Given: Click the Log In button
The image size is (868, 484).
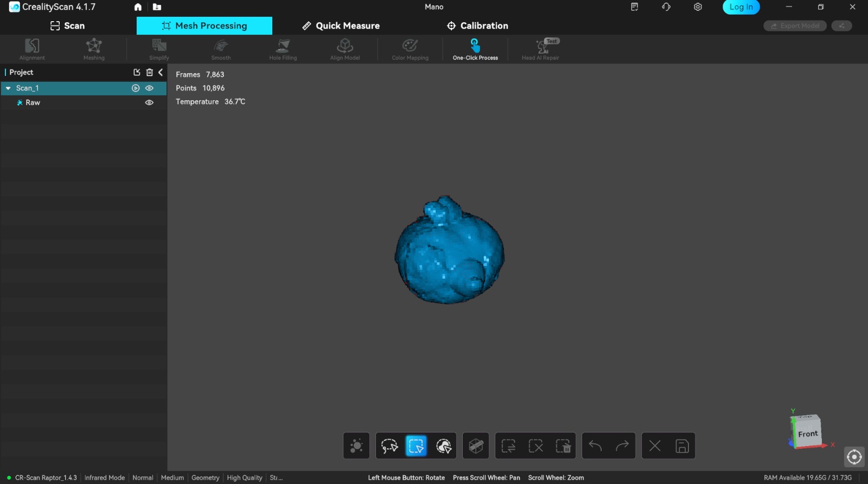Looking at the screenshot, I should click(x=741, y=7).
